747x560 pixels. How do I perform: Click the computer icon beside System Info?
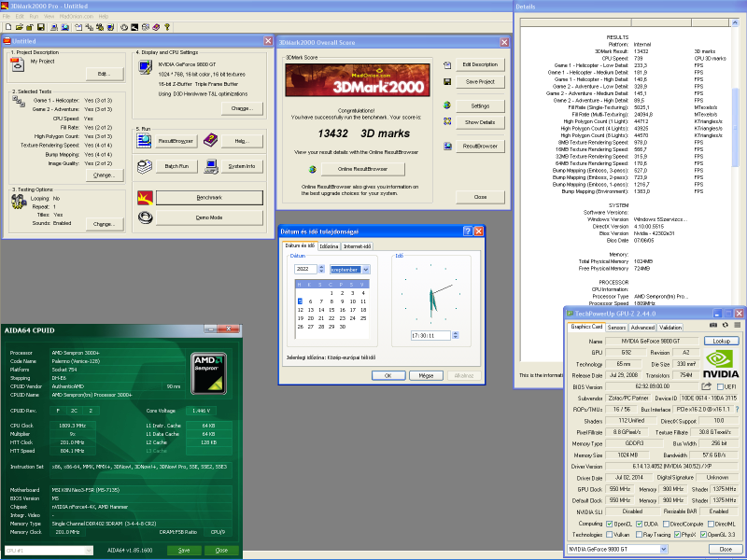[211, 166]
